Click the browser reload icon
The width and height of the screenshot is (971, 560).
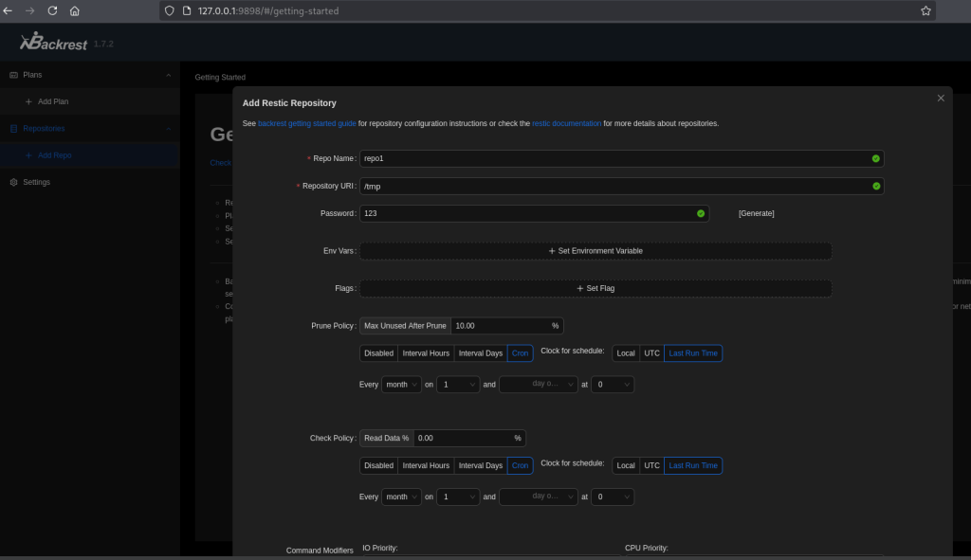(52, 11)
